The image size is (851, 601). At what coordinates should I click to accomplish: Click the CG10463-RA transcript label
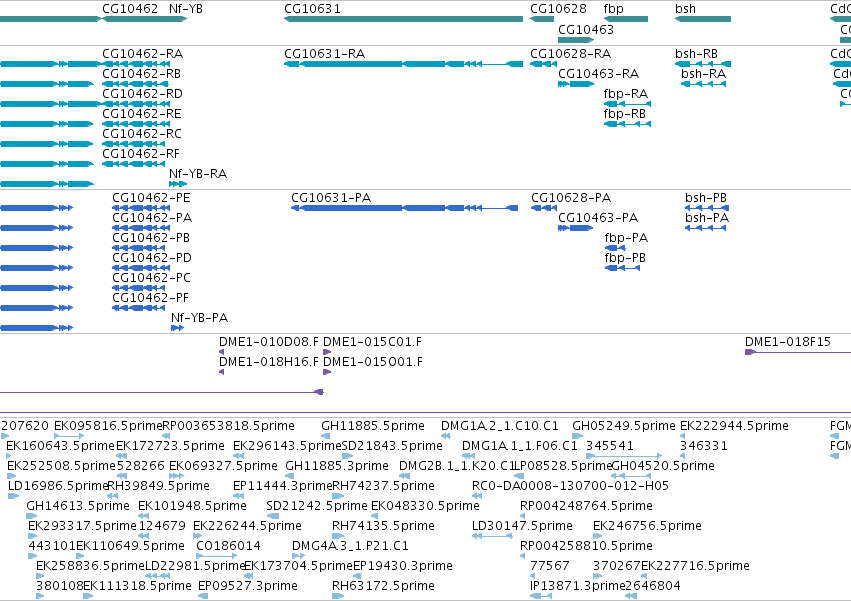click(x=599, y=73)
